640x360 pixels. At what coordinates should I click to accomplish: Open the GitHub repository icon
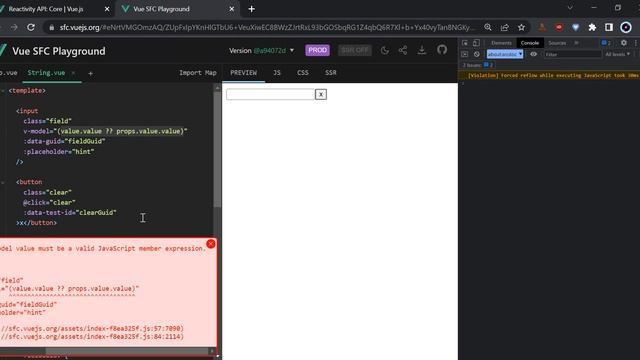(x=442, y=50)
